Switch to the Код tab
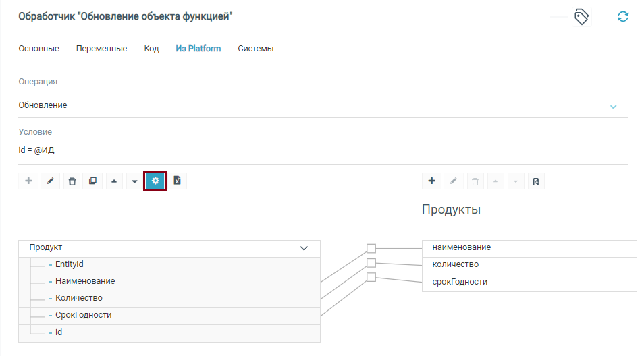 (x=151, y=49)
